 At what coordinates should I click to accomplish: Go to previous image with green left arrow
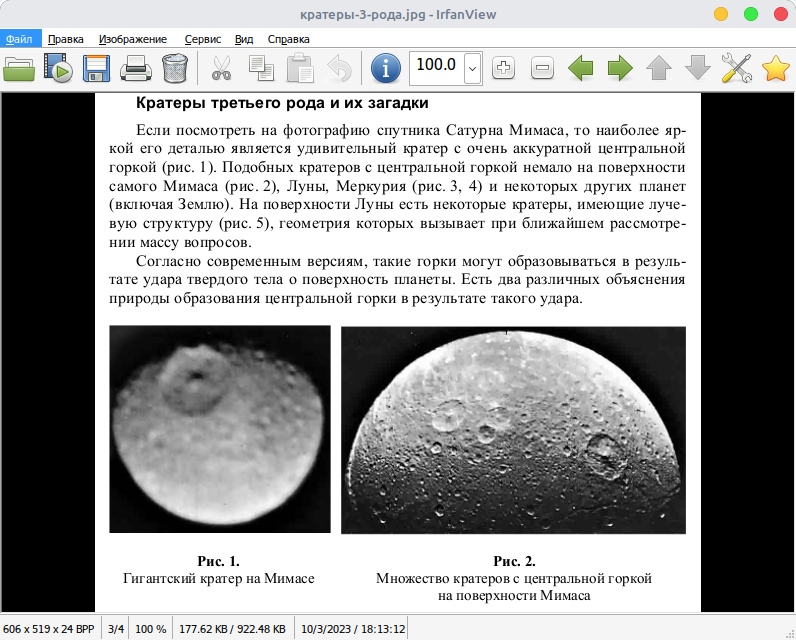coord(581,68)
